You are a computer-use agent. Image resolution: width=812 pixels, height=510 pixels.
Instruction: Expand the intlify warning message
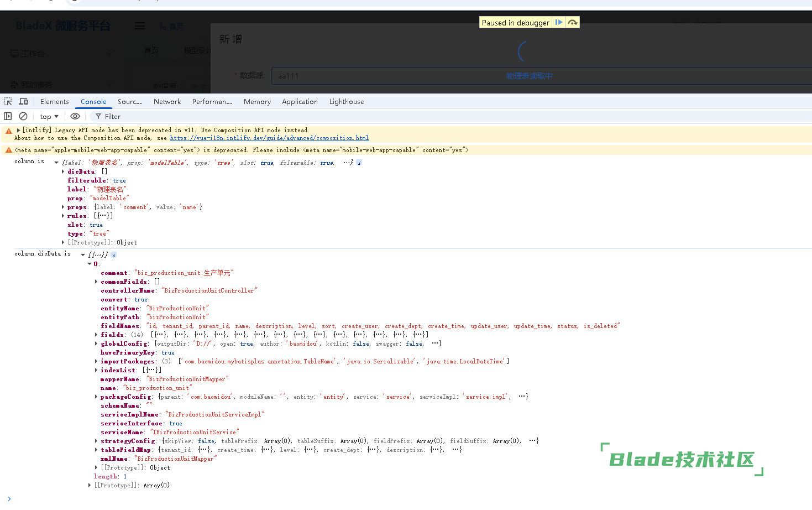point(18,131)
